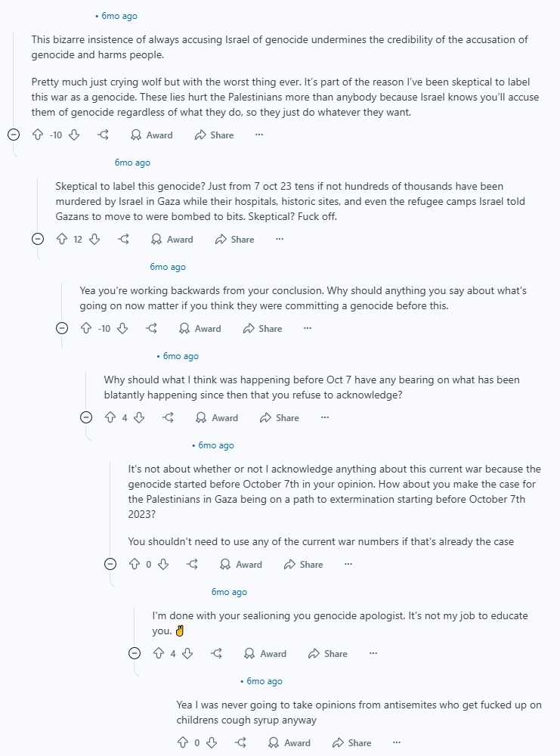Image resolution: width=560 pixels, height=756 pixels.
Task: Award the 'Skeptical to label' comment
Action: tap(172, 239)
